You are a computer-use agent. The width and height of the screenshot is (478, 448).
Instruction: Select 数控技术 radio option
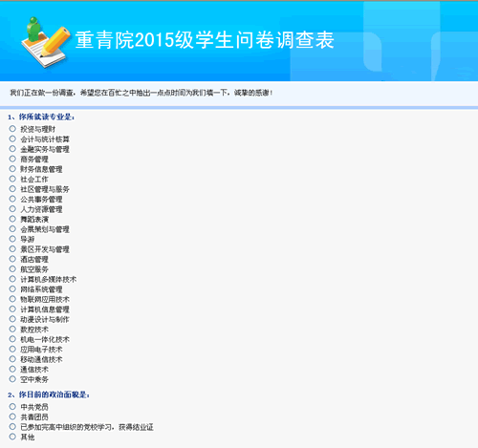tap(12, 329)
